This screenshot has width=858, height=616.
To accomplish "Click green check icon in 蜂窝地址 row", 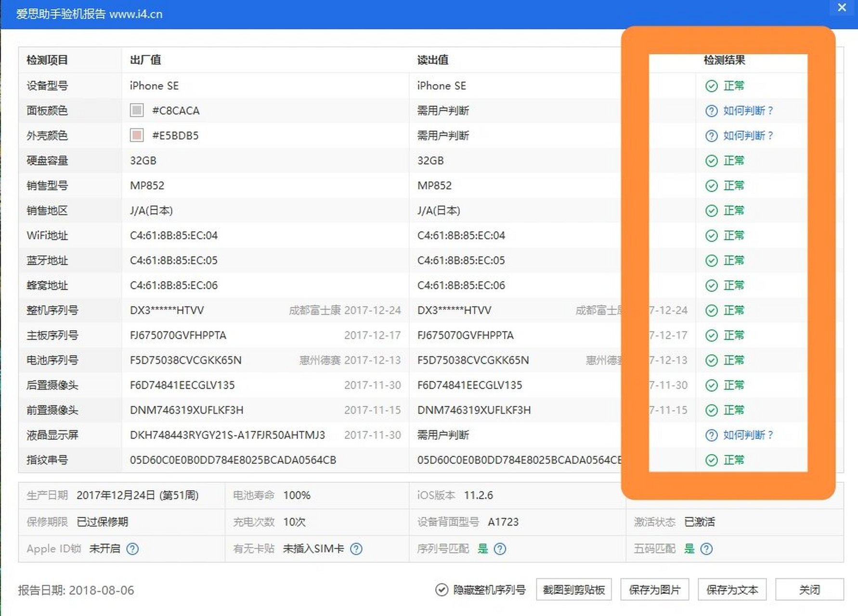I will [711, 286].
